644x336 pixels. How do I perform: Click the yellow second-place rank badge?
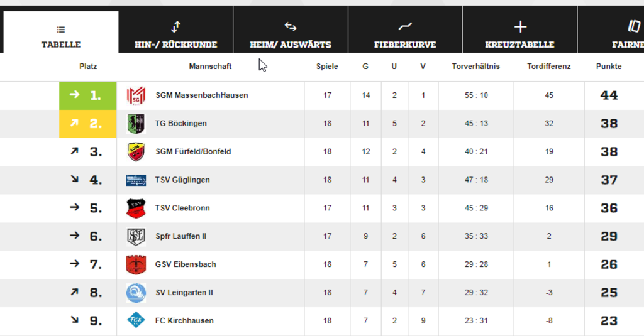pyautogui.click(x=88, y=124)
